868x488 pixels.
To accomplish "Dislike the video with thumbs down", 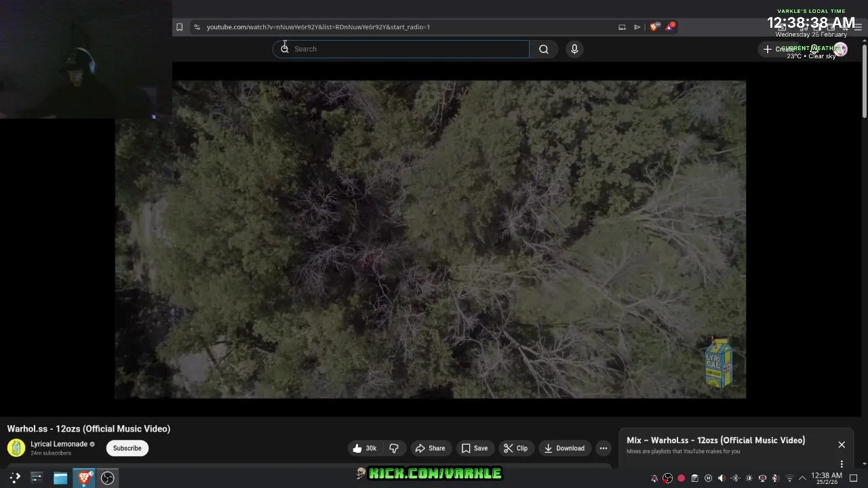I will pos(394,448).
